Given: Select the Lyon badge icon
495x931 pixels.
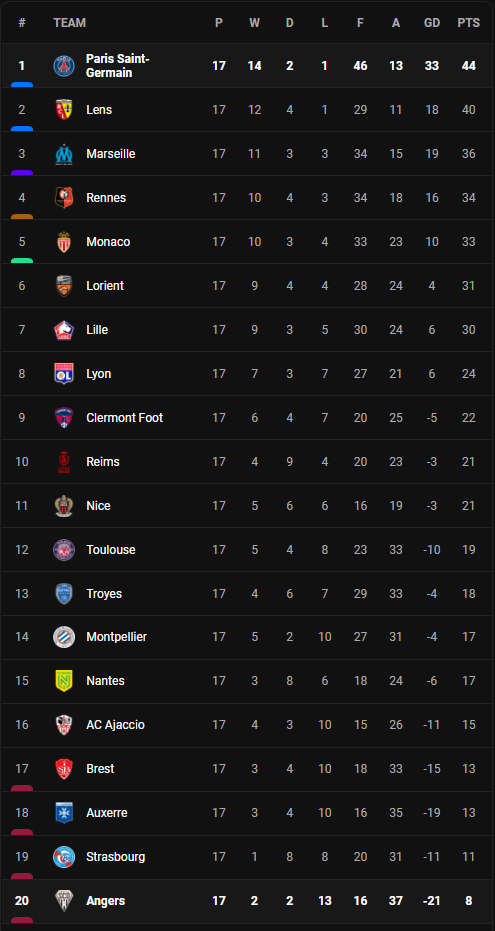Looking at the screenshot, I should click(64, 373).
